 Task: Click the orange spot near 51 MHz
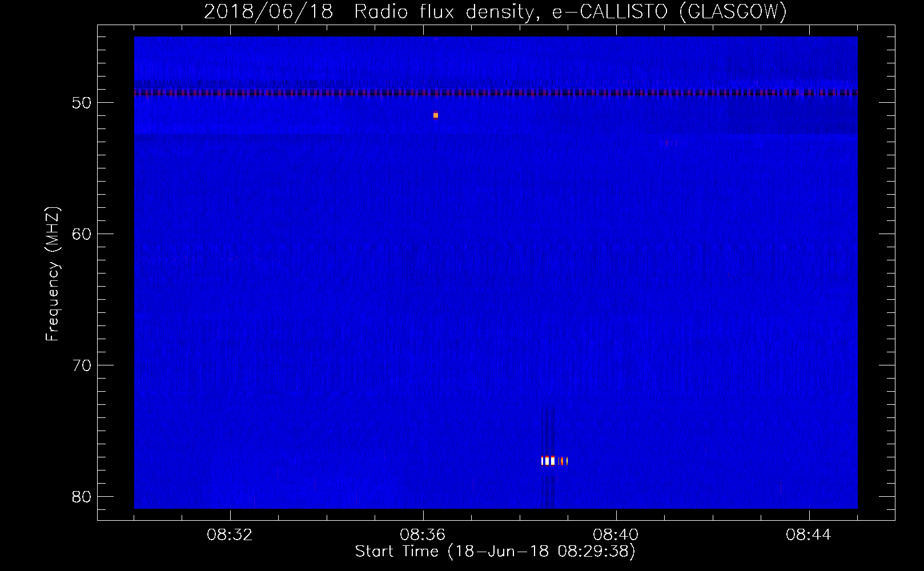tap(436, 115)
